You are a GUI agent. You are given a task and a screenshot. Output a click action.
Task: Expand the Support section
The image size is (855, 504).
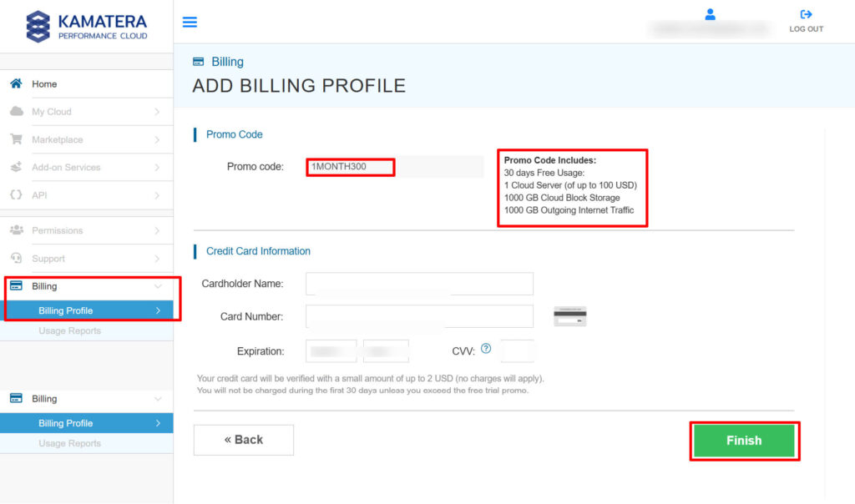(x=50, y=258)
